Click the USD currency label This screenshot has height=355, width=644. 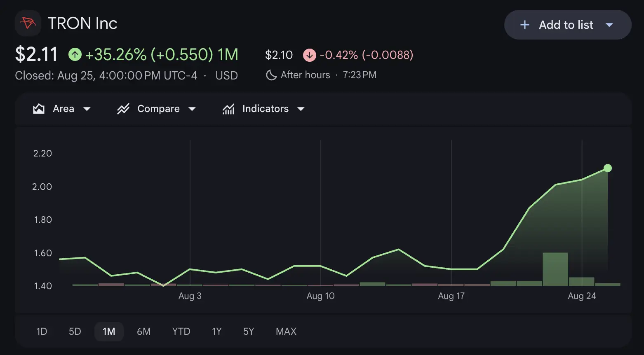(227, 76)
